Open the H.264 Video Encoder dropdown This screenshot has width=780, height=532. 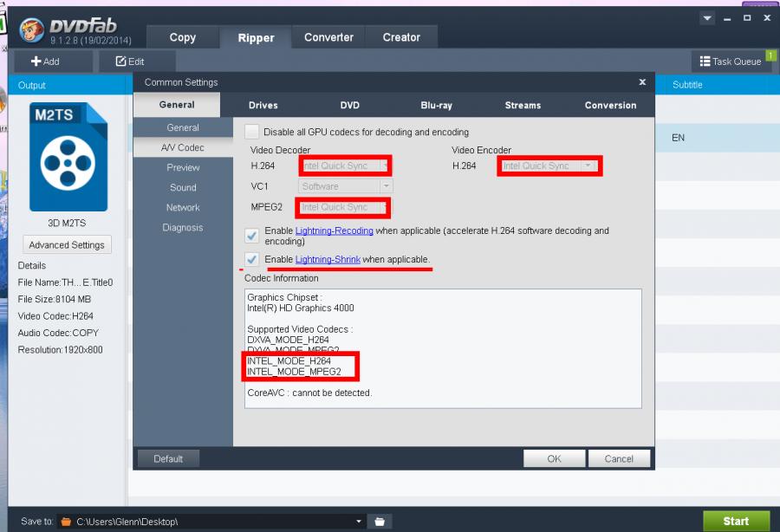(549, 165)
